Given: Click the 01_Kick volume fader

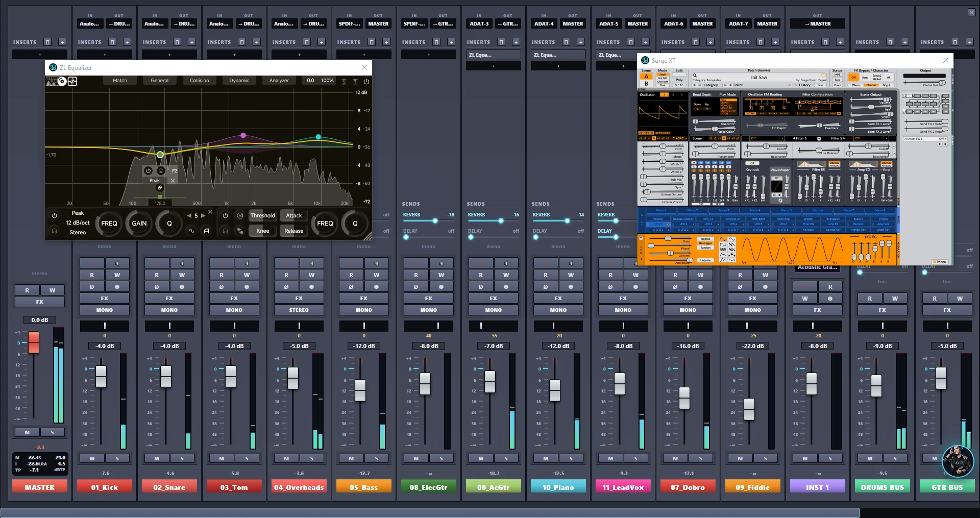Looking at the screenshot, I should click(101, 377).
